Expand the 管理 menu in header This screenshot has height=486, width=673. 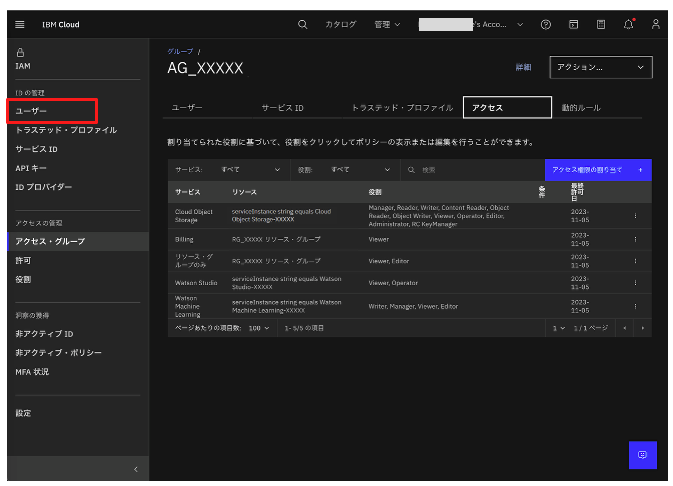tap(387, 24)
